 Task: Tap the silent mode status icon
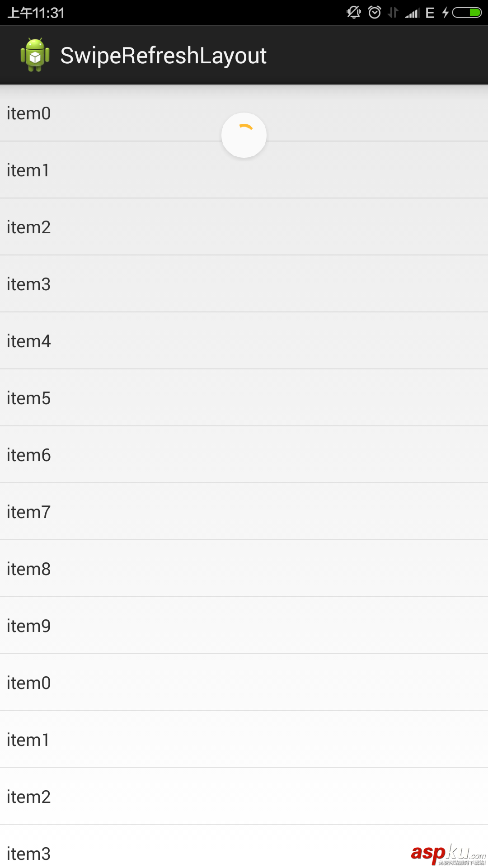tap(353, 12)
